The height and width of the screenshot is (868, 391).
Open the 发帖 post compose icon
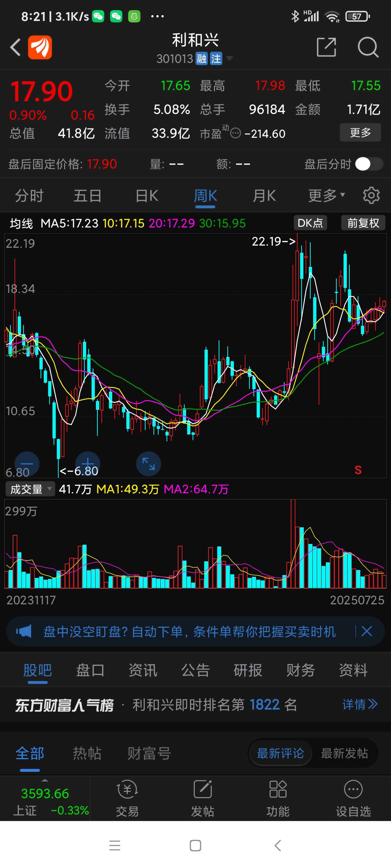[202, 799]
